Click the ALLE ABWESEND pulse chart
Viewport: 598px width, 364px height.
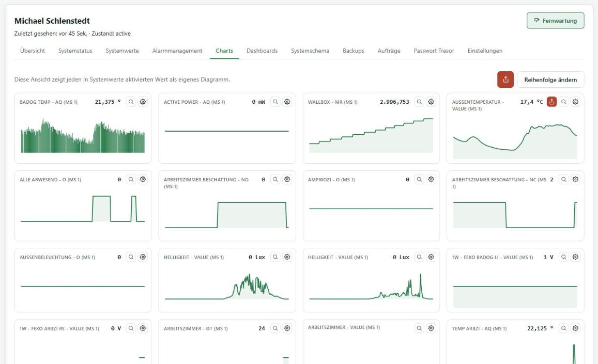coord(83,209)
